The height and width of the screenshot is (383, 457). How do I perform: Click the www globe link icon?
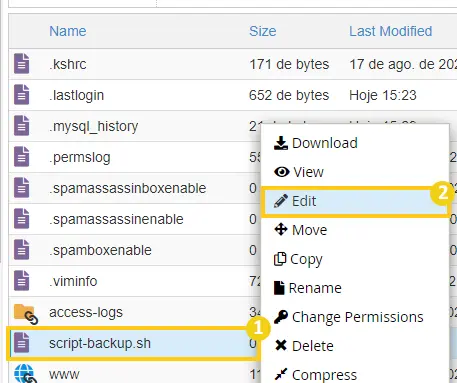[x=26, y=373]
